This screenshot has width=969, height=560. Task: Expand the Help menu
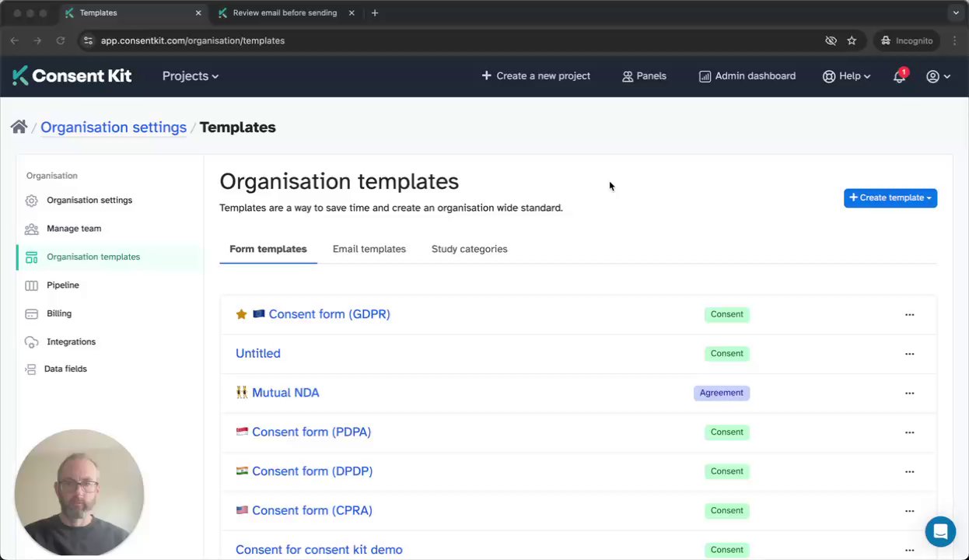(847, 76)
